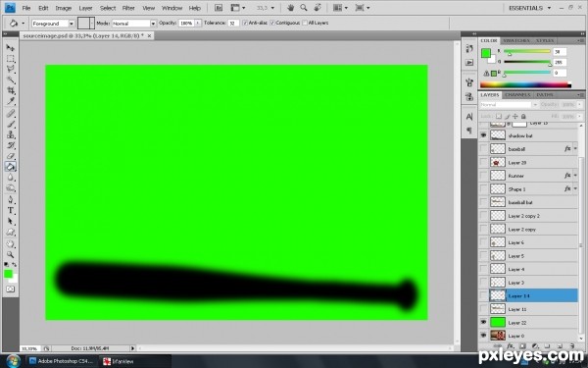Select the Zoom tool in left toolbox
Screen dimensions: 588x368
pyautogui.click(x=11, y=254)
